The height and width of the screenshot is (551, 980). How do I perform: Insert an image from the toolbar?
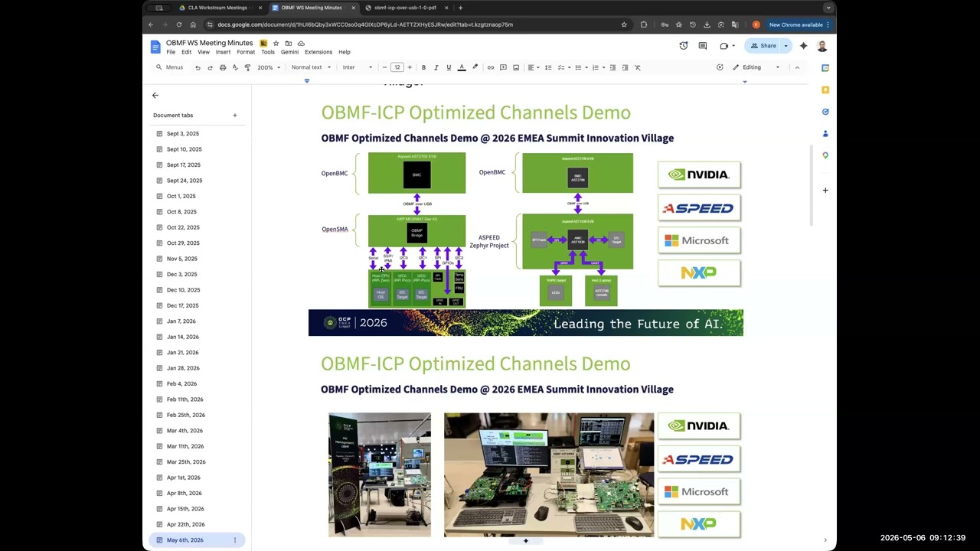tap(516, 67)
